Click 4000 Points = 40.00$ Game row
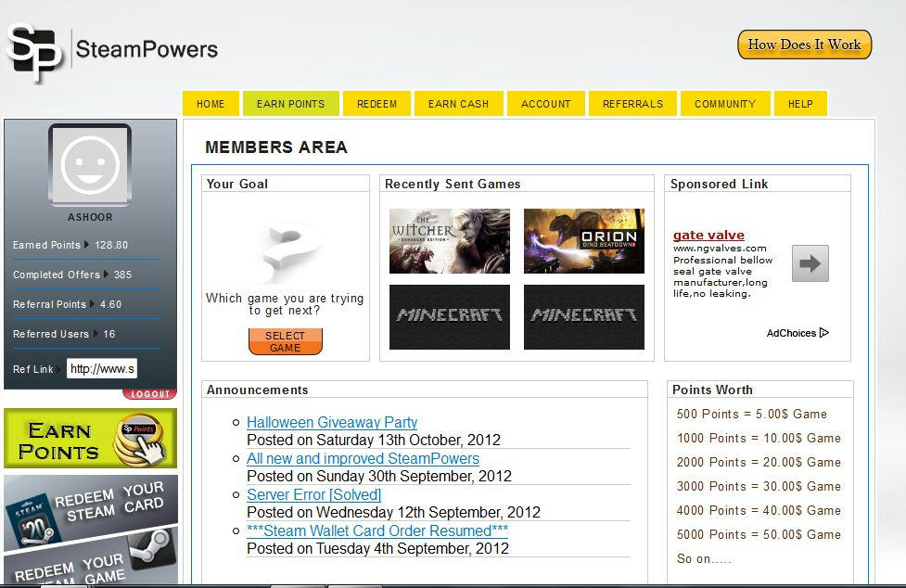 pyautogui.click(x=759, y=511)
